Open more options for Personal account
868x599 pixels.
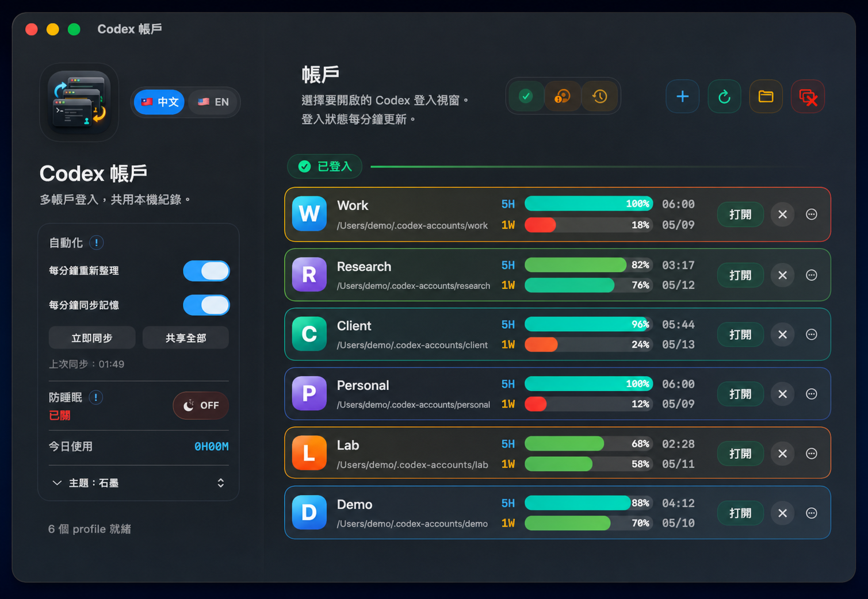click(812, 394)
